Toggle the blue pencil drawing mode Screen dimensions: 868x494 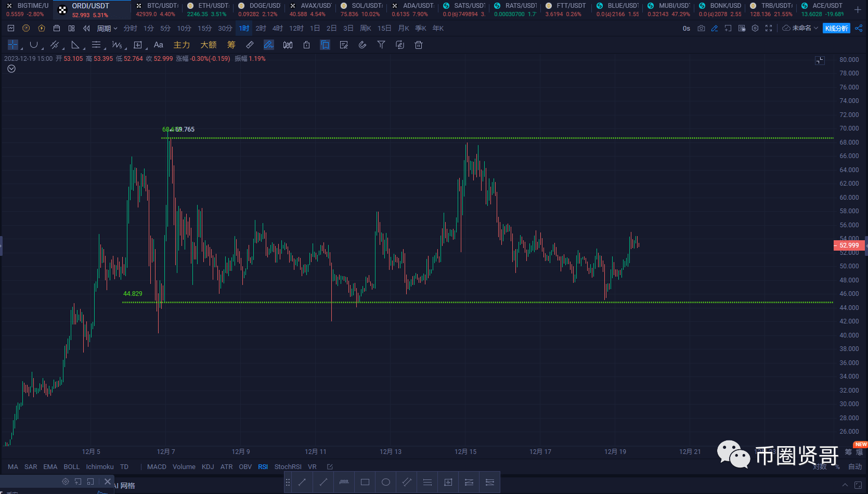point(715,28)
